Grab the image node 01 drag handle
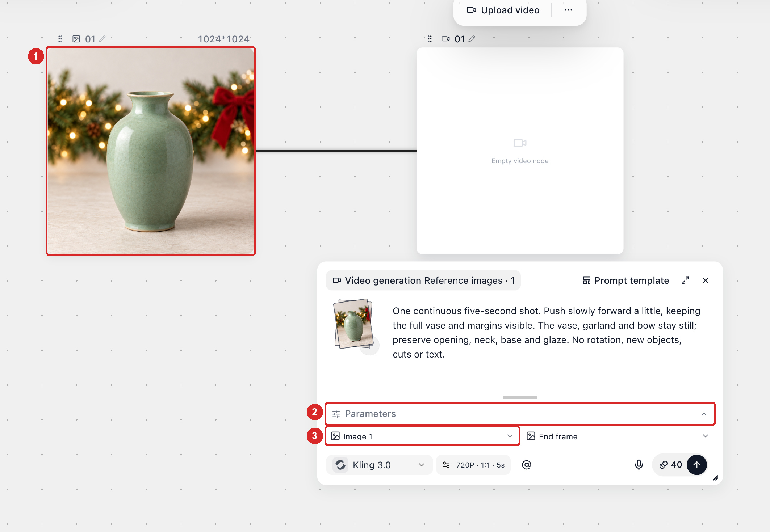This screenshot has height=532, width=770. click(60, 39)
